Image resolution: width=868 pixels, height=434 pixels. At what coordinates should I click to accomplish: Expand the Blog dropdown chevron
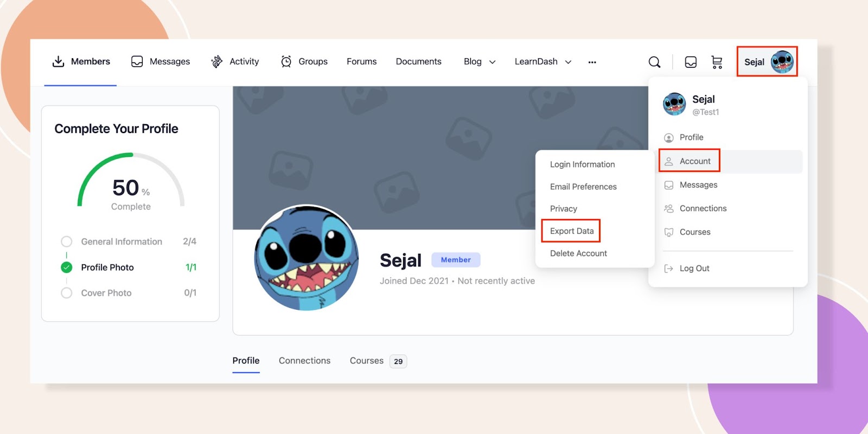click(x=493, y=62)
